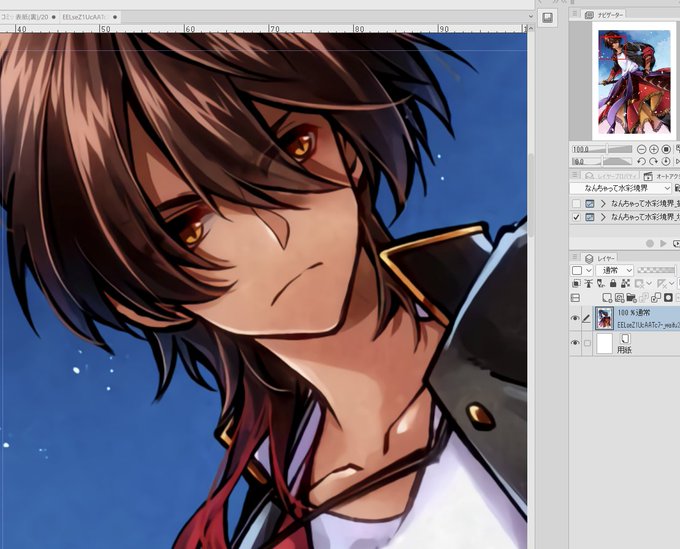680x549 pixels.
Task: Reset canvas rotation in the navigator
Action: tap(666, 161)
